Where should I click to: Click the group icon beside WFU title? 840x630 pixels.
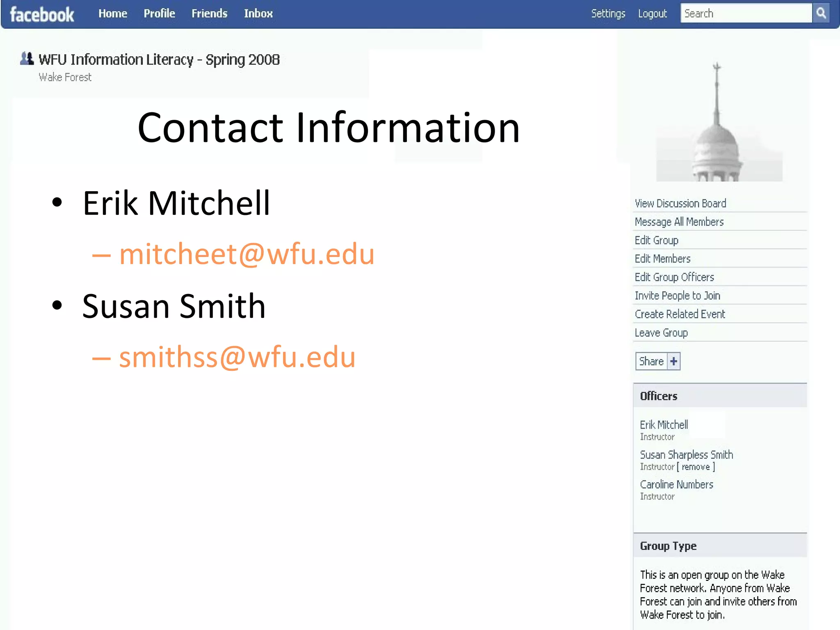pos(27,58)
